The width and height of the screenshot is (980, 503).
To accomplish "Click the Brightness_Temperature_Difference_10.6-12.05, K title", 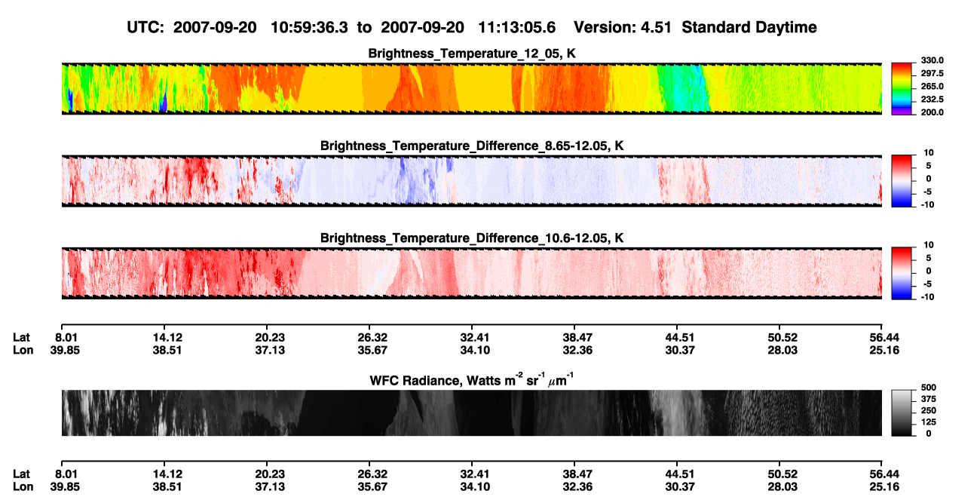I will click(x=472, y=238).
